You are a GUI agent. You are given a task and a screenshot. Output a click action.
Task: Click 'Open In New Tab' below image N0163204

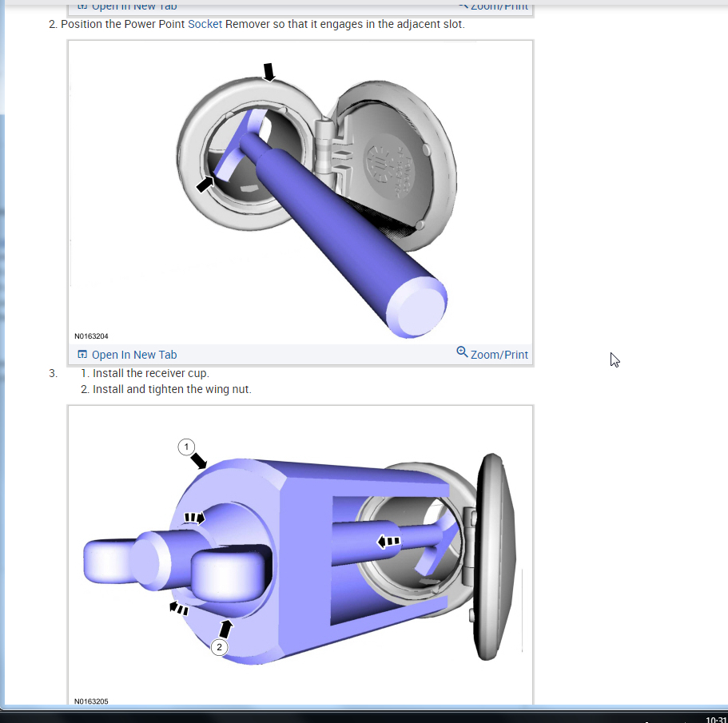click(x=134, y=355)
